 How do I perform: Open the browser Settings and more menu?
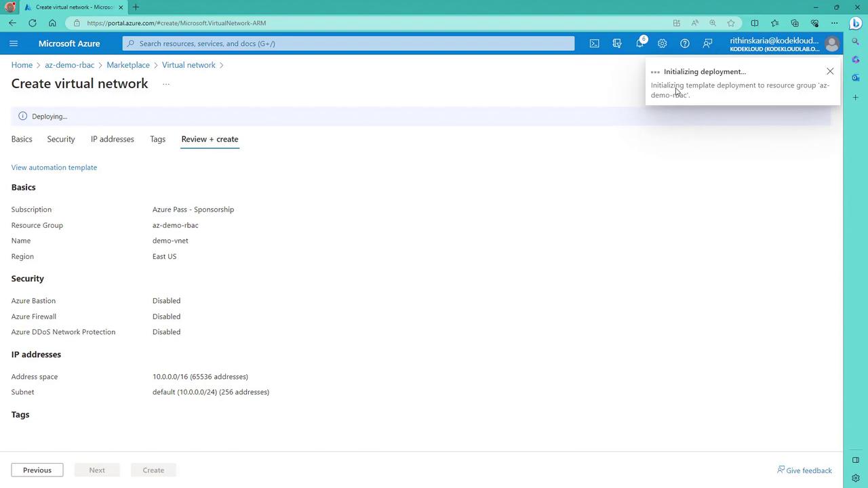click(x=835, y=23)
